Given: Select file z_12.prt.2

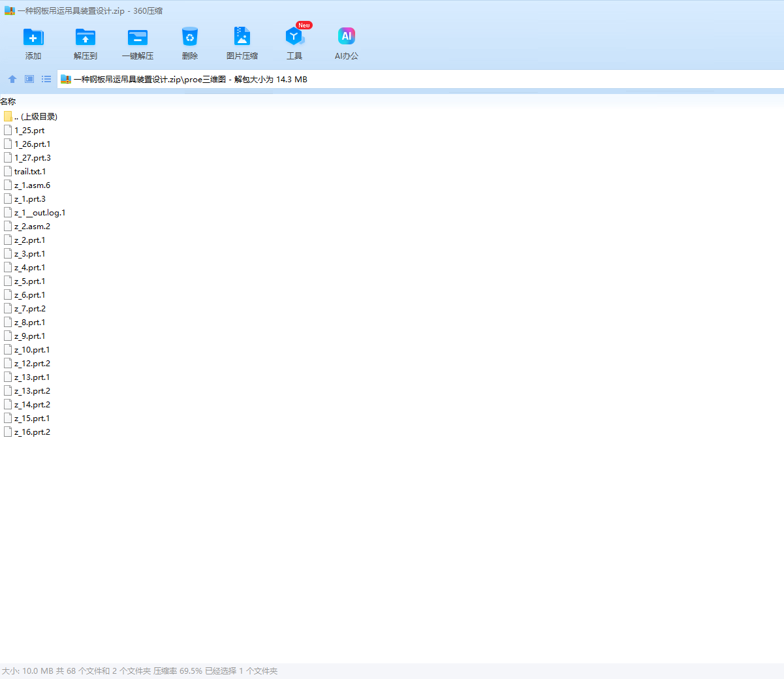Looking at the screenshot, I should [x=27, y=363].
